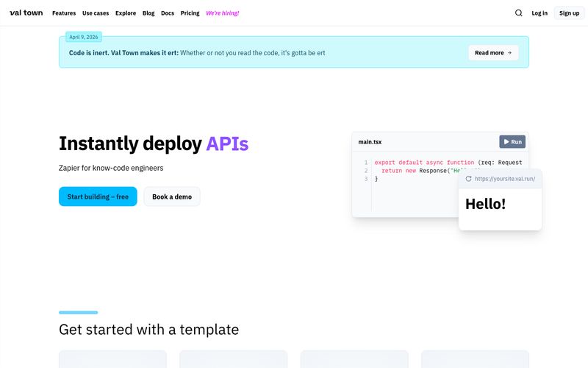Open the Features menu

(x=64, y=13)
